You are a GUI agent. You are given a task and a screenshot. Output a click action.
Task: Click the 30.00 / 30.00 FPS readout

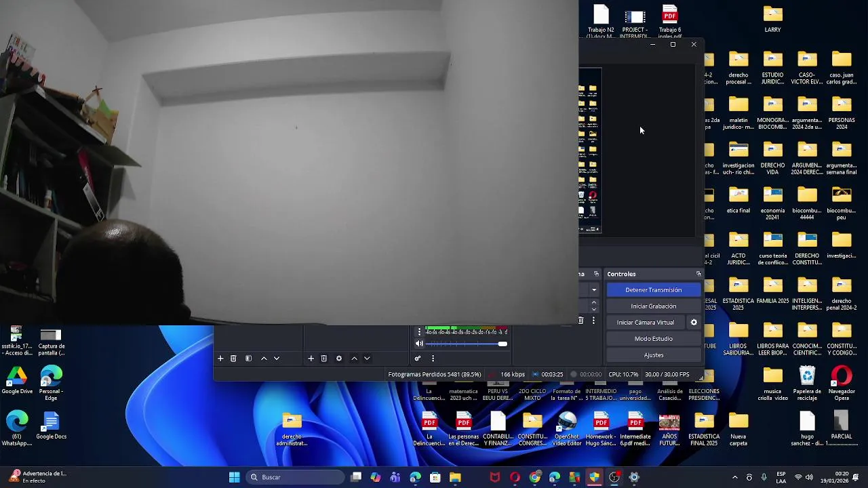667,375
